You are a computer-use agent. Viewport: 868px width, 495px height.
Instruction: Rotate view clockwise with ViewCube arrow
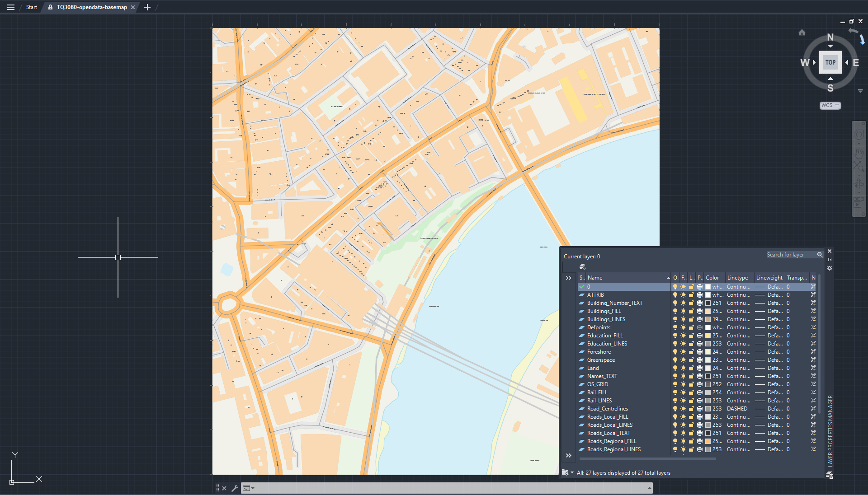(x=862, y=40)
